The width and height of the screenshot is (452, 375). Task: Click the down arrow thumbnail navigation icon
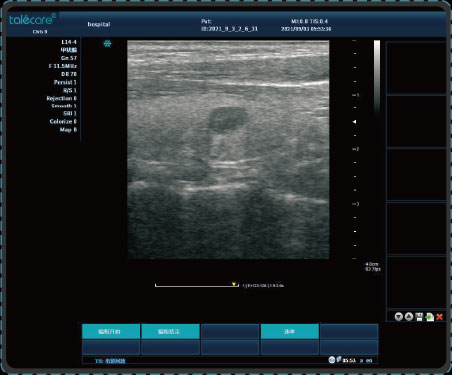pyautogui.click(x=398, y=317)
